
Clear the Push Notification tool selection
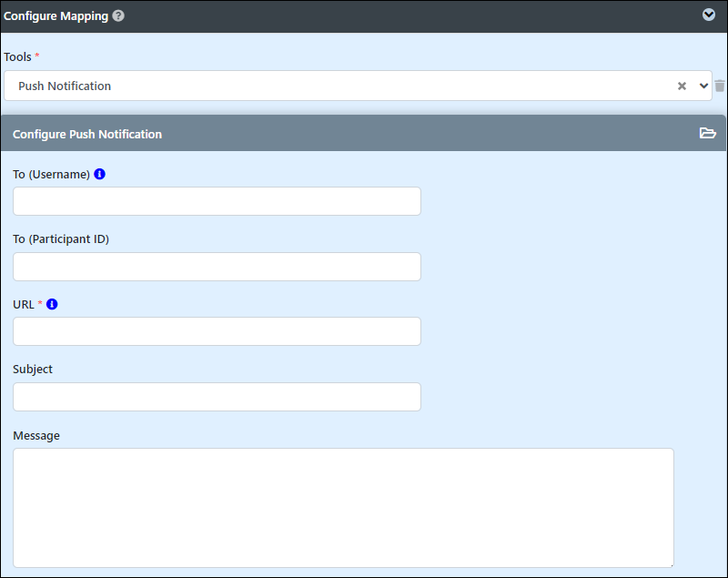point(682,86)
